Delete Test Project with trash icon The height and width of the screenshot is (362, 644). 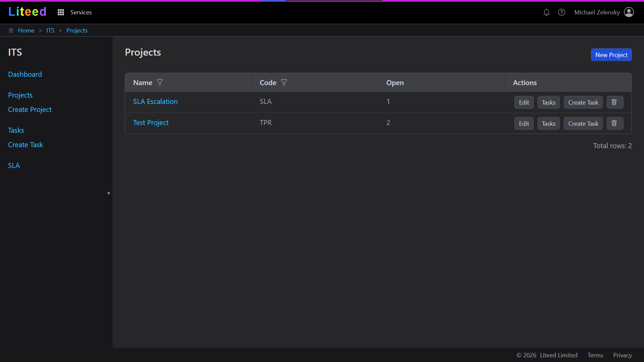(x=614, y=123)
